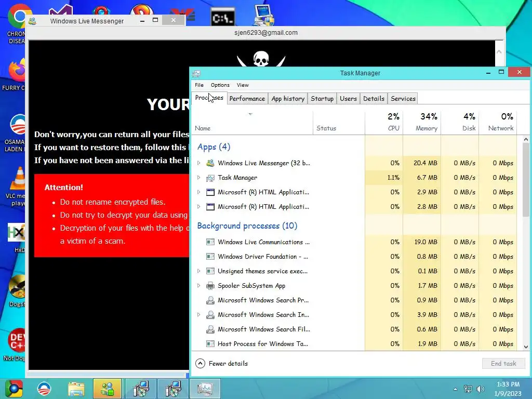Image resolution: width=532 pixels, height=399 pixels.
Task: Click the Windows Live Communications process icon
Action: pyautogui.click(x=210, y=242)
